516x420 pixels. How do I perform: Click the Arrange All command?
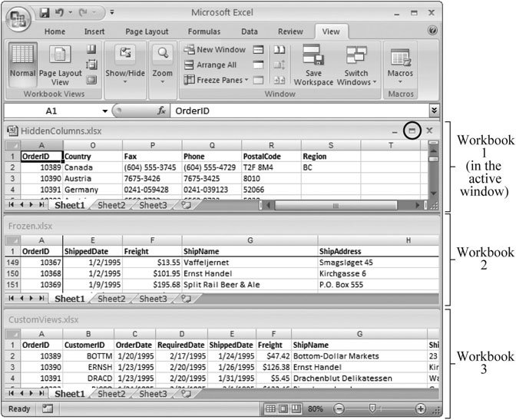pyautogui.click(x=210, y=65)
